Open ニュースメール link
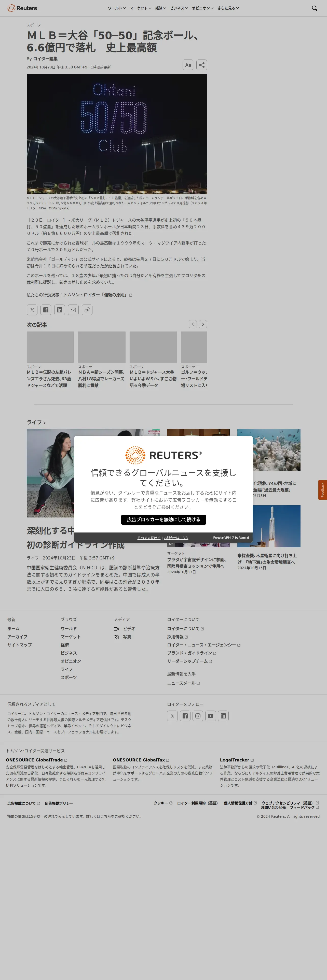This screenshot has width=327, height=980. (x=183, y=683)
